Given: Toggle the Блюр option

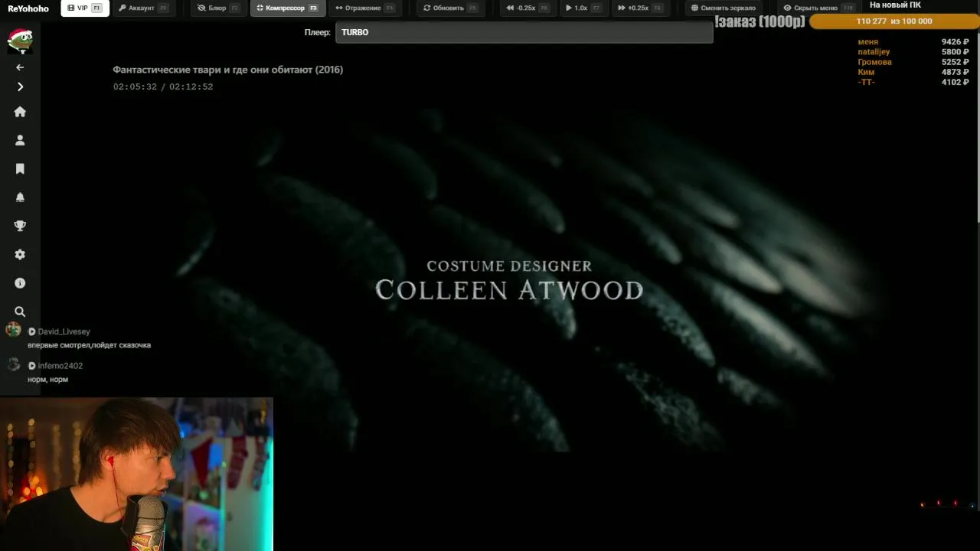Looking at the screenshot, I should click(218, 8).
